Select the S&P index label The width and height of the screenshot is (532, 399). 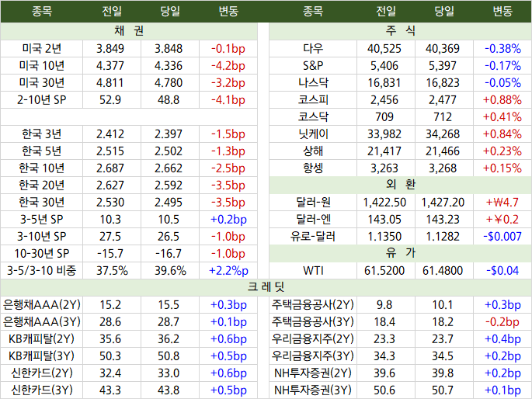(313, 66)
